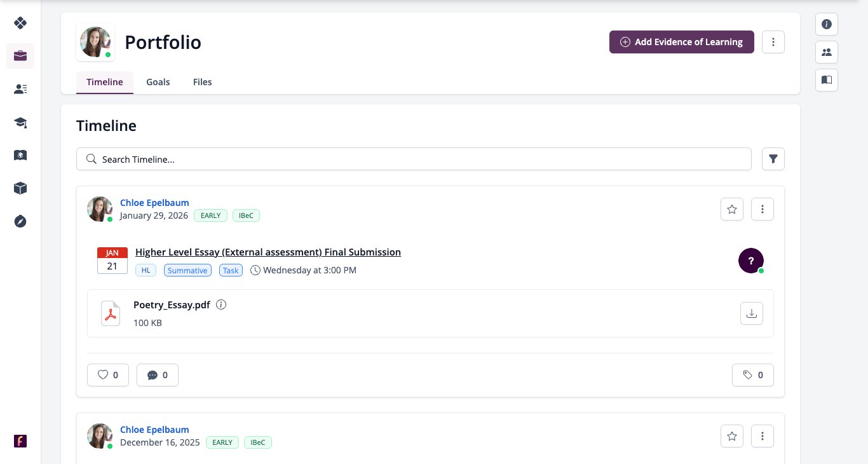Screen dimensions: 868x464
Task: Star the January 29 timeline entry
Action: (x=732, y=209)
